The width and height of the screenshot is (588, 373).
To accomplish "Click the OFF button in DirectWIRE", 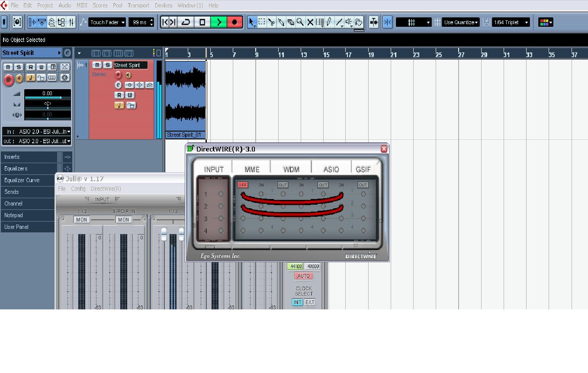I will coord(243,185).
